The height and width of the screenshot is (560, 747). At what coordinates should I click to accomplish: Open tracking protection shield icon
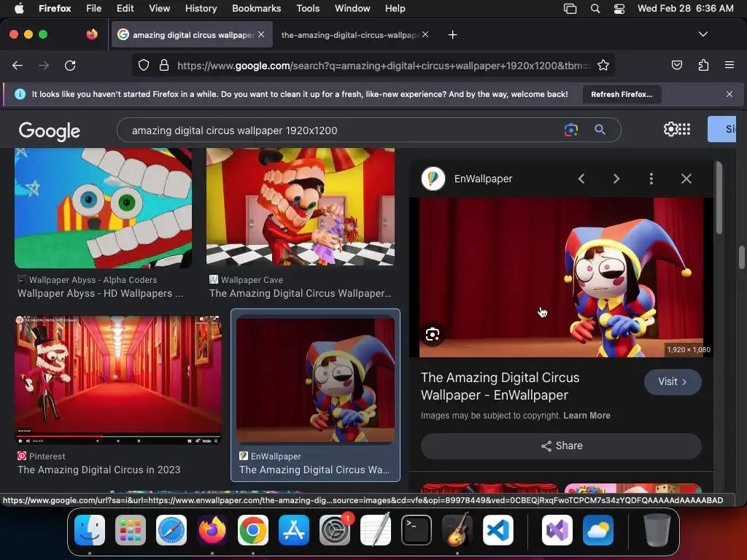tap(144, 65)
